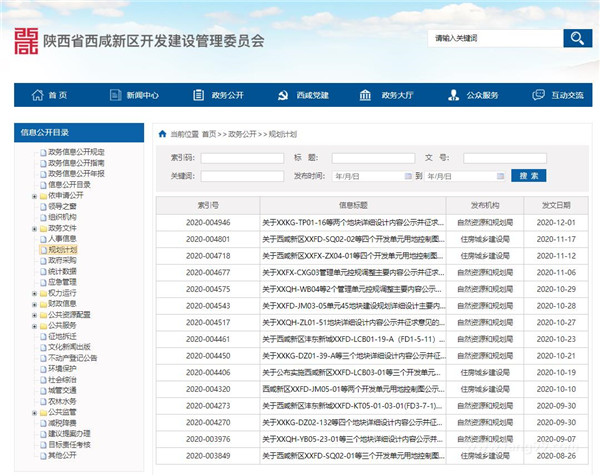Click the folder icon of 财政信息
Screen dimensions: 600x476
pos(44,304)
